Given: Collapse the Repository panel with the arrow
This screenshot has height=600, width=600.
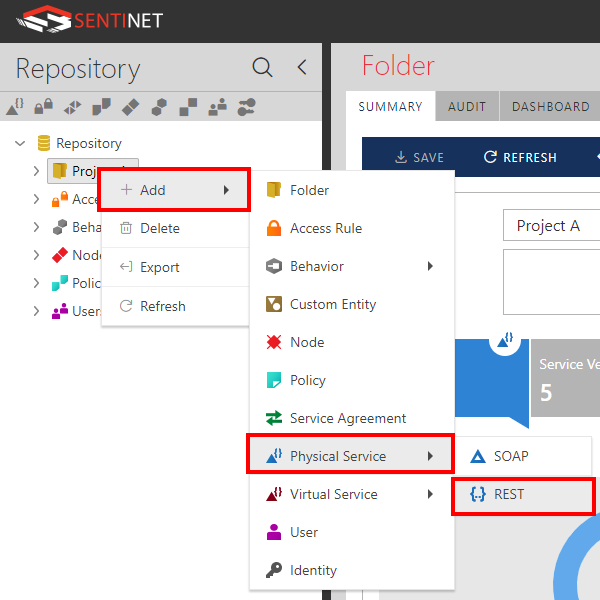Looking at the screenshot, I should [x=301, y=68].
